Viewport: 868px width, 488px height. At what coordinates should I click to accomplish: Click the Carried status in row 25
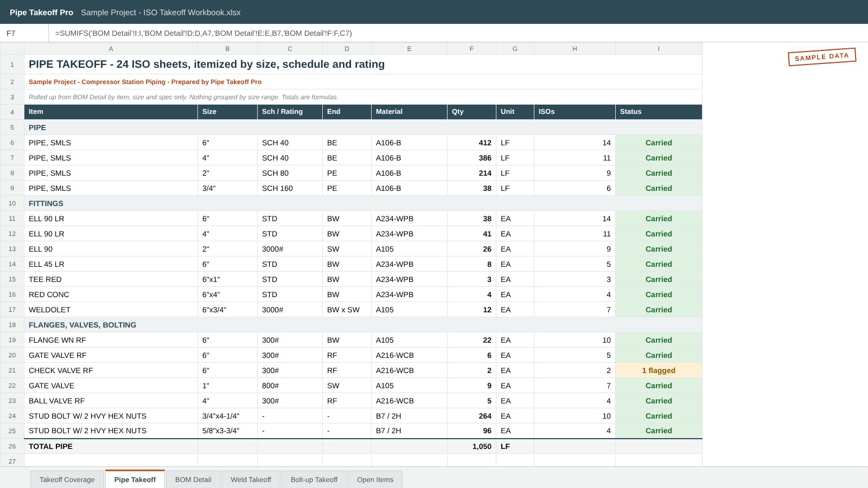[659, 431]
